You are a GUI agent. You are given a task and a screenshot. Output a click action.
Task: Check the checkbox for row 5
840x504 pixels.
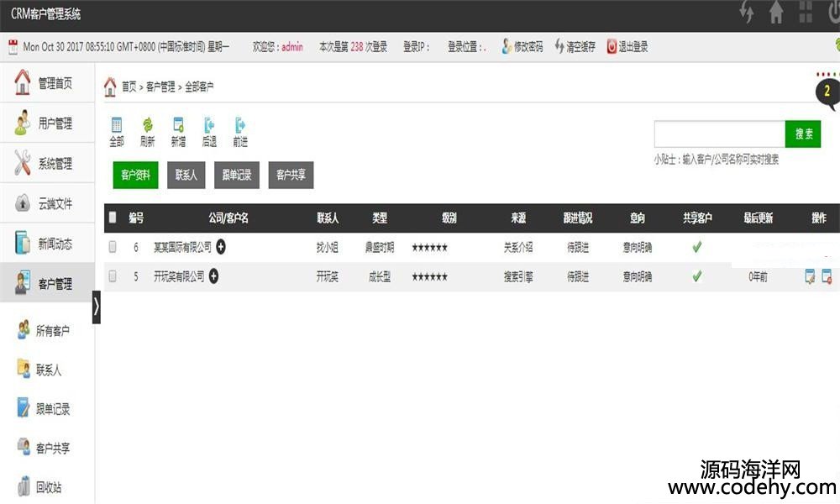coord(113,276)
